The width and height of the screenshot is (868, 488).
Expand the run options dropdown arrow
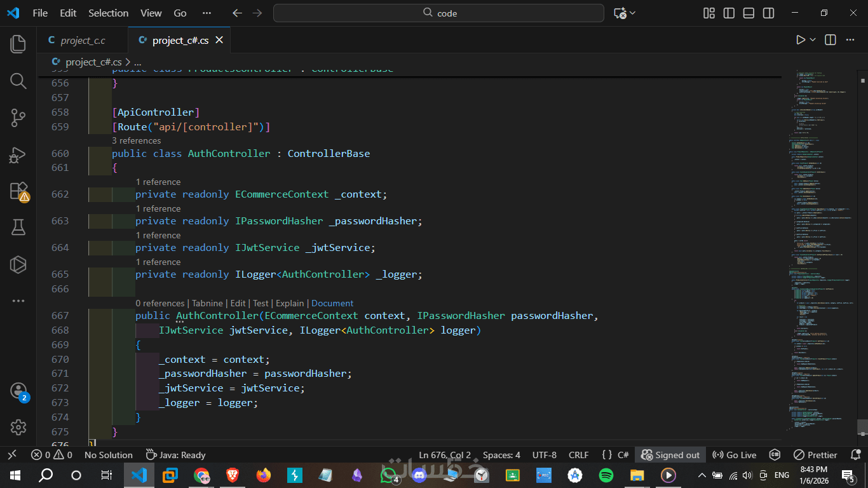(813, 40)
